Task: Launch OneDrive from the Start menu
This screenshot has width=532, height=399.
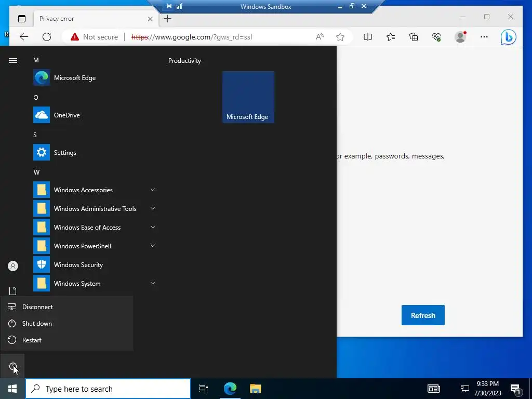Action: tap(95, 115)
